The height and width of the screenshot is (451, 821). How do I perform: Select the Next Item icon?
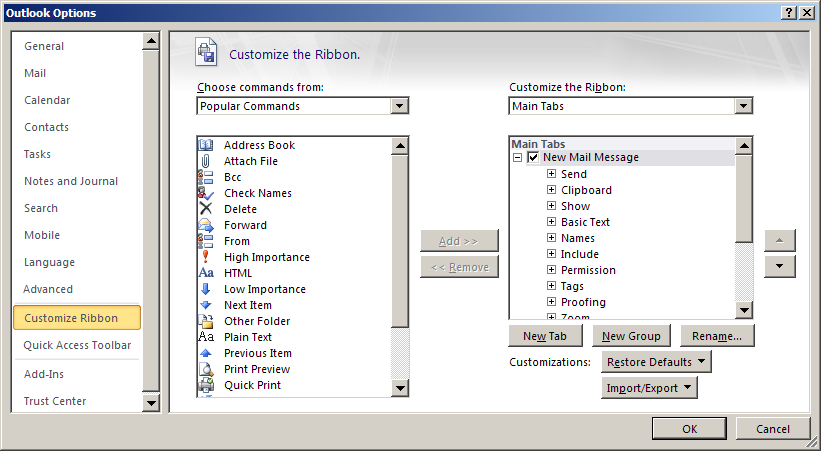206,305
